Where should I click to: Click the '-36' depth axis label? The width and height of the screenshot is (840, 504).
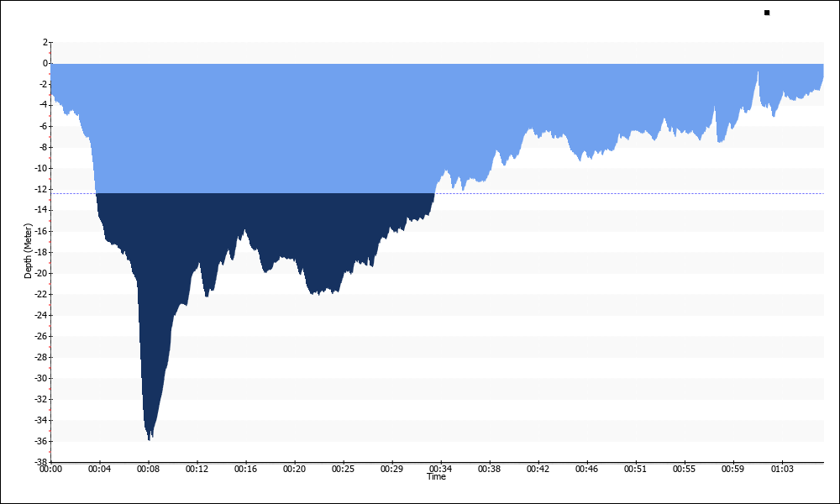pos(42,441)
